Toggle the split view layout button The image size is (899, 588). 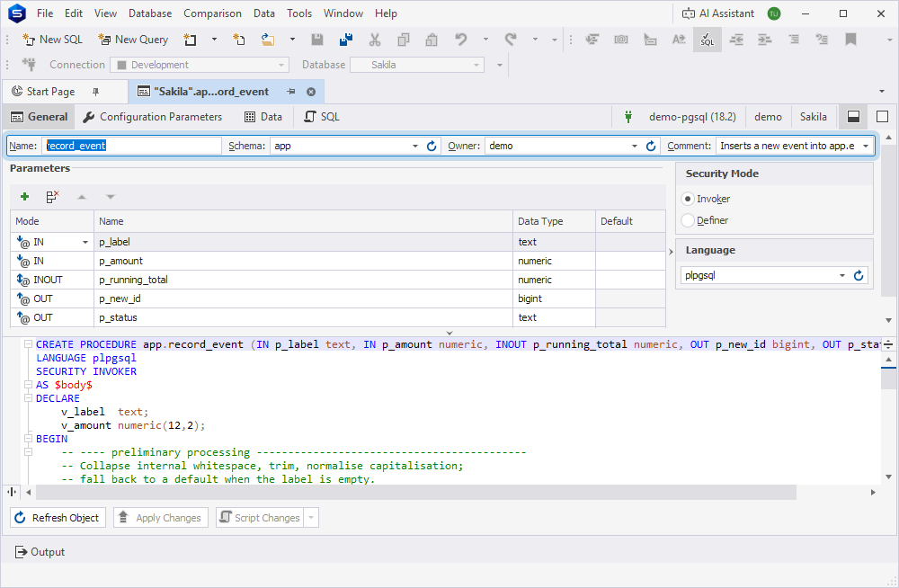(x=853, y=117)
